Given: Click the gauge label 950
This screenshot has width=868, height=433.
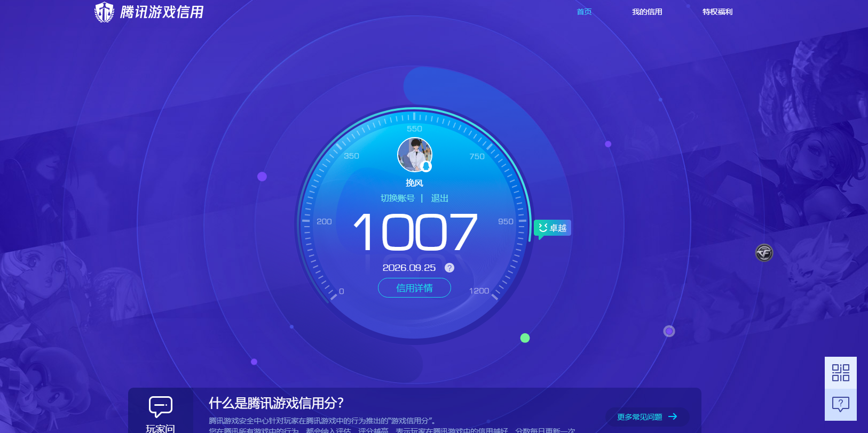Looking at the screenshot, I should (506, 221).
